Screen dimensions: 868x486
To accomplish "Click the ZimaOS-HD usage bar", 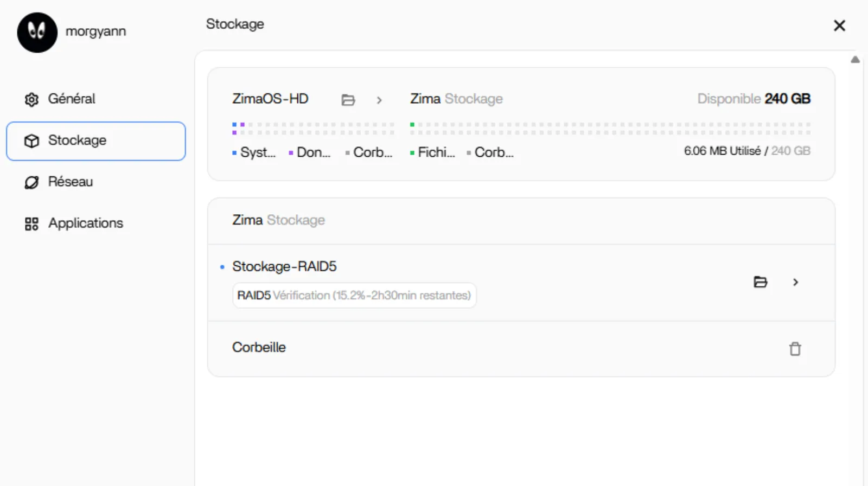I will (314, 129).
